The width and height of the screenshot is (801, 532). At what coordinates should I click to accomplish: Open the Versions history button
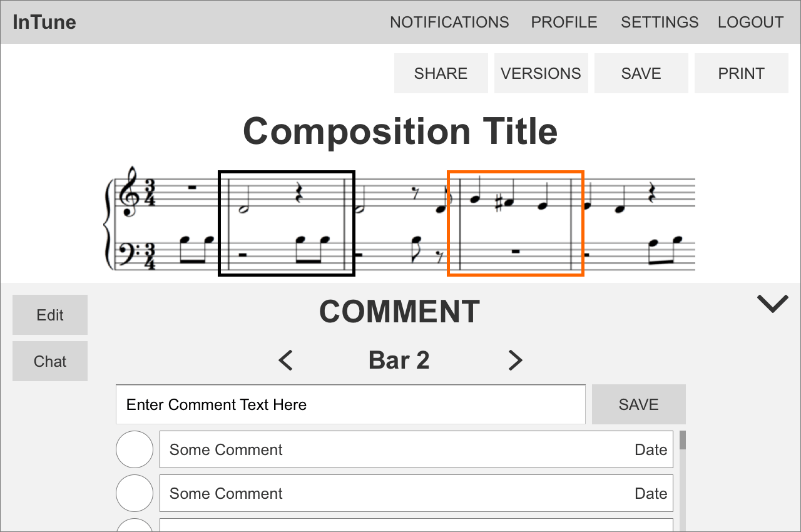[541, 73]
